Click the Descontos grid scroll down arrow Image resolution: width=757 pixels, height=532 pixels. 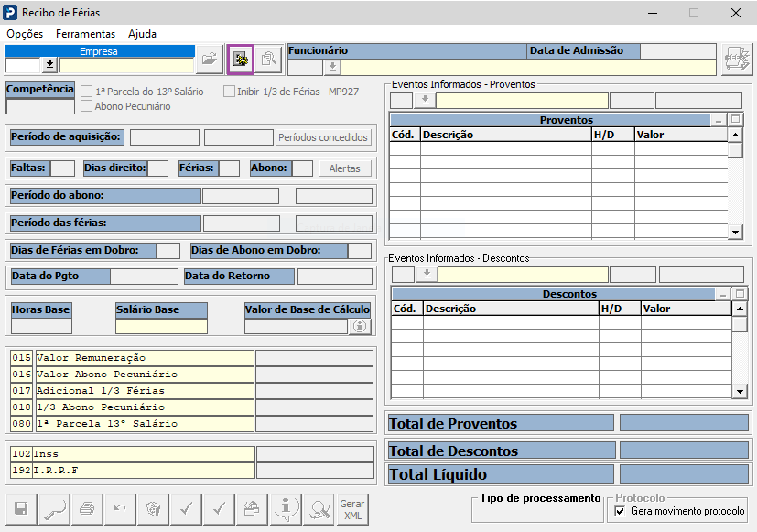(740, 392)
